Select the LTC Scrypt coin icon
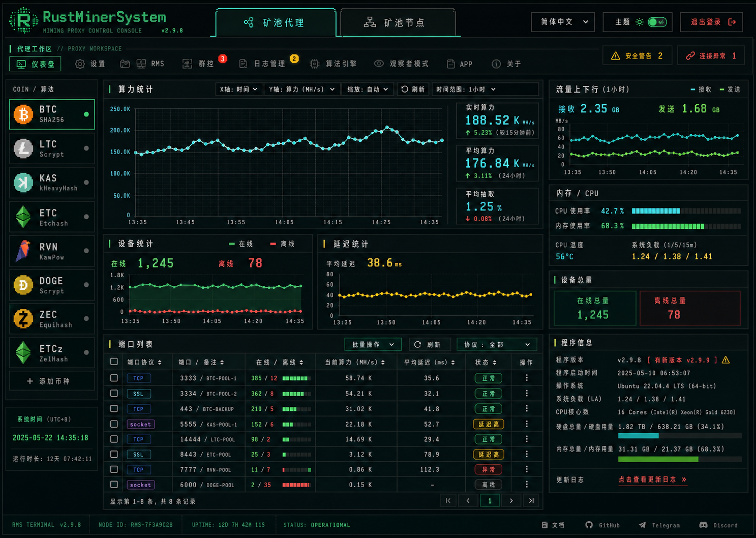 23,148
